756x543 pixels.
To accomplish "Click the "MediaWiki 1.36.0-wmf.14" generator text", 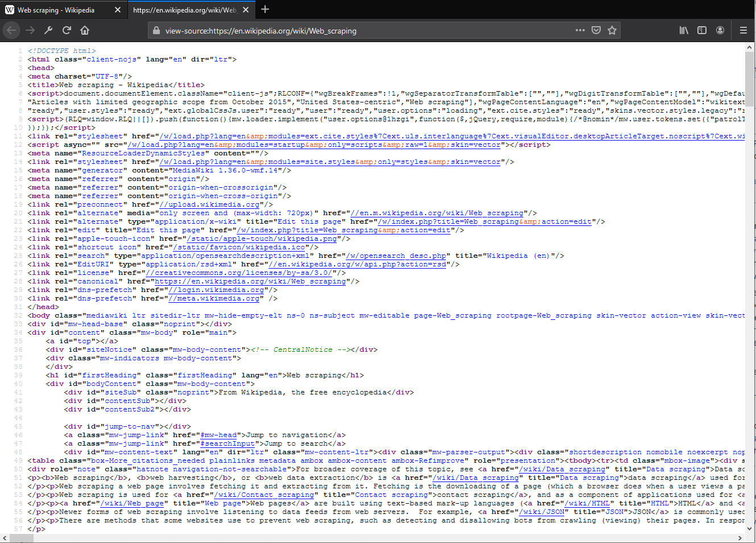I will [x=225, y=170].
